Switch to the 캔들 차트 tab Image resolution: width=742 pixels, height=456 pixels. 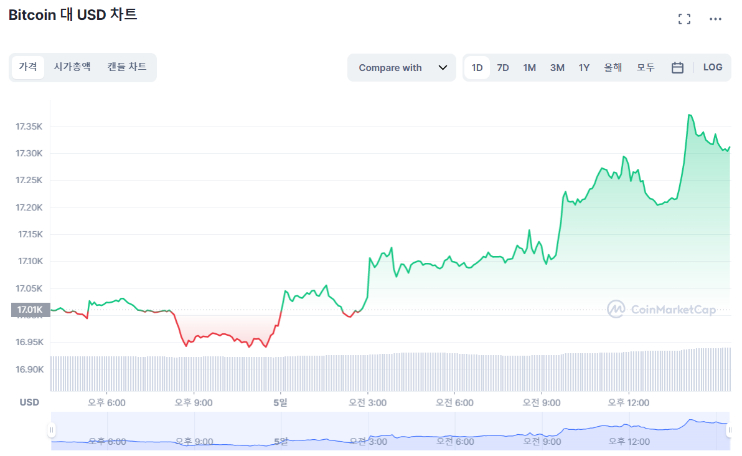pos(127,66)
